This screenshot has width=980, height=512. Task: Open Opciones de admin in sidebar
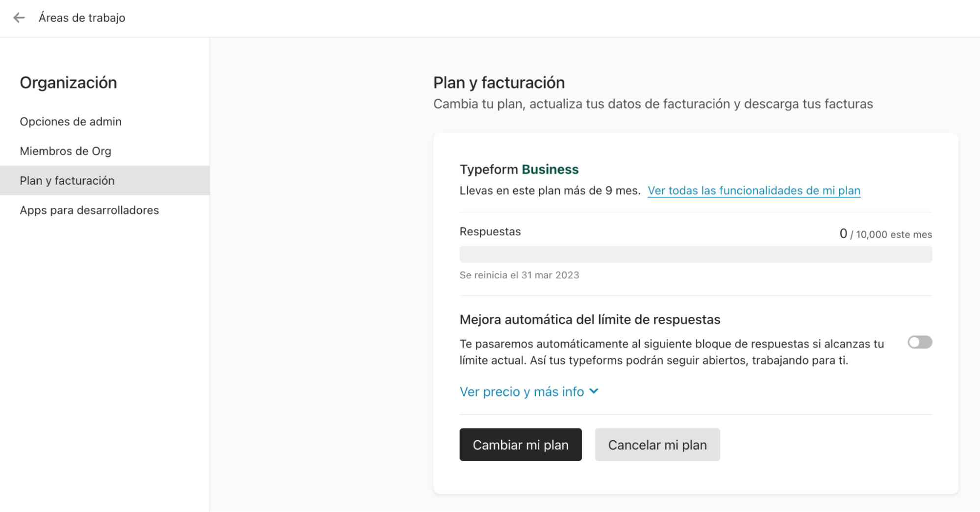[x=71, y=122]
